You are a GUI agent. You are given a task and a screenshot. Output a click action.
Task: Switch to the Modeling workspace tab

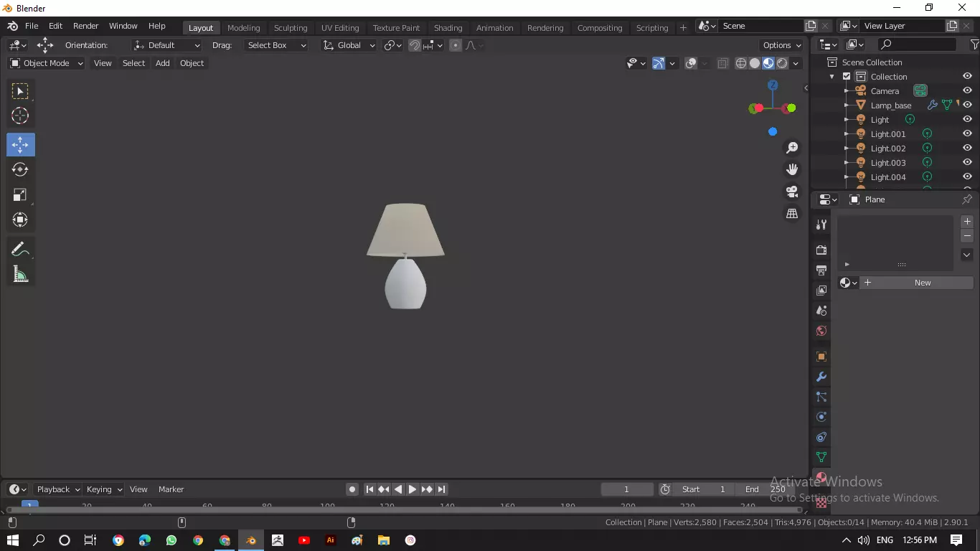pyautogui.click(x=243, y=28)
